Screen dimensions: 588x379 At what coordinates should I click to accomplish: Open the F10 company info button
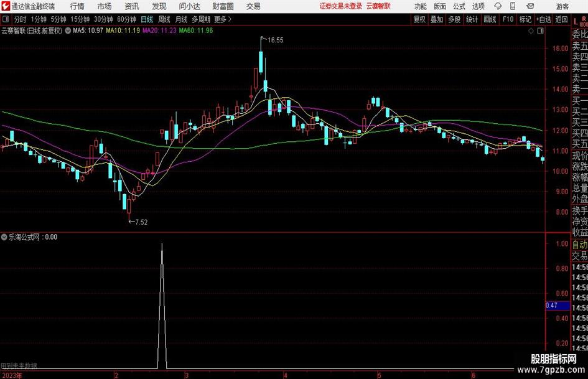click(x=508, y=19)
